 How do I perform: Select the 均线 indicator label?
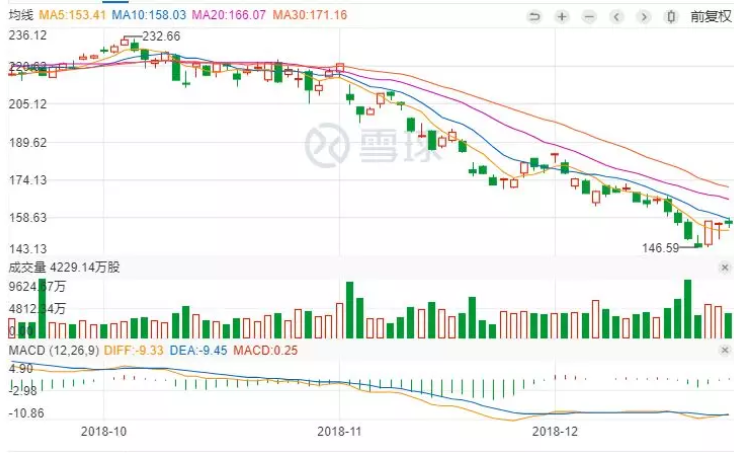coord(21,16)
